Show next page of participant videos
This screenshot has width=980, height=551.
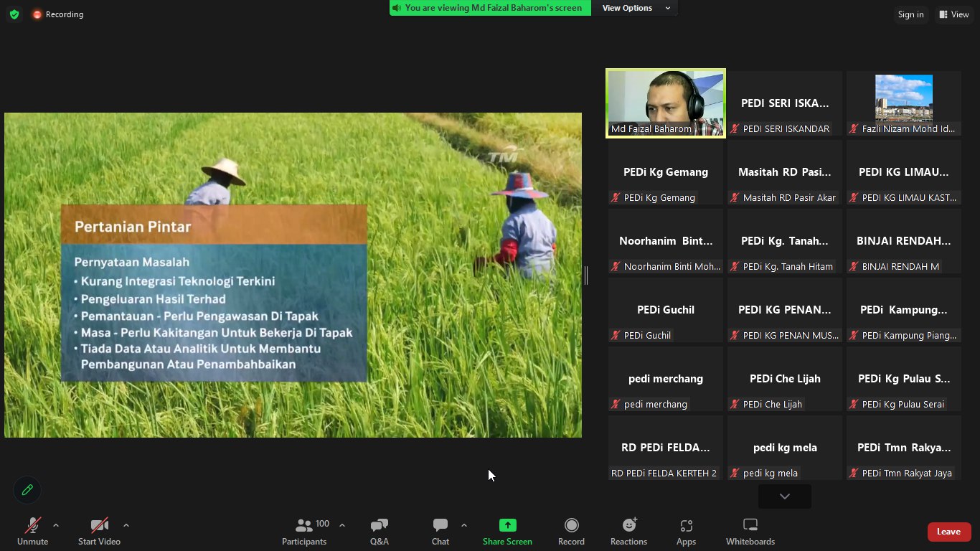784,496
